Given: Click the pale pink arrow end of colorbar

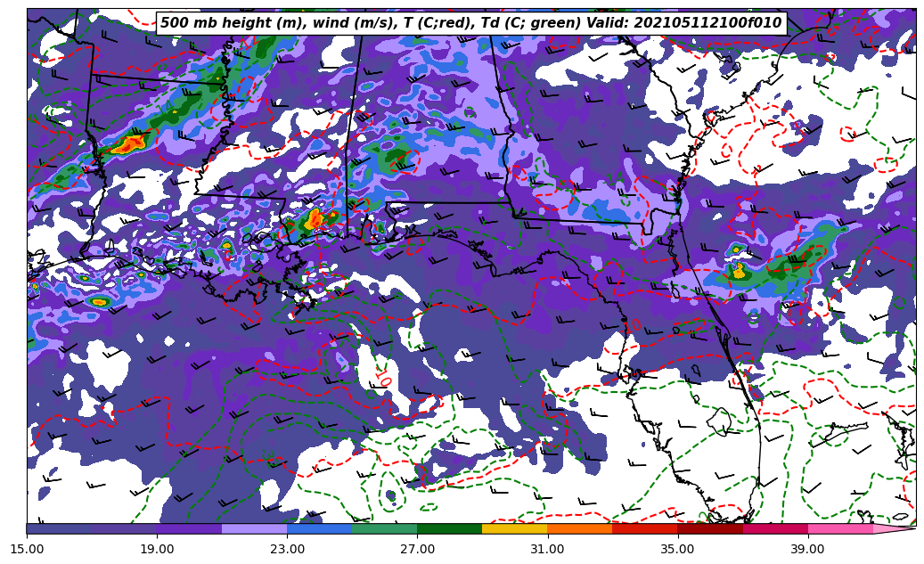Looking at the screenshot, I should [x=895, y=529].
